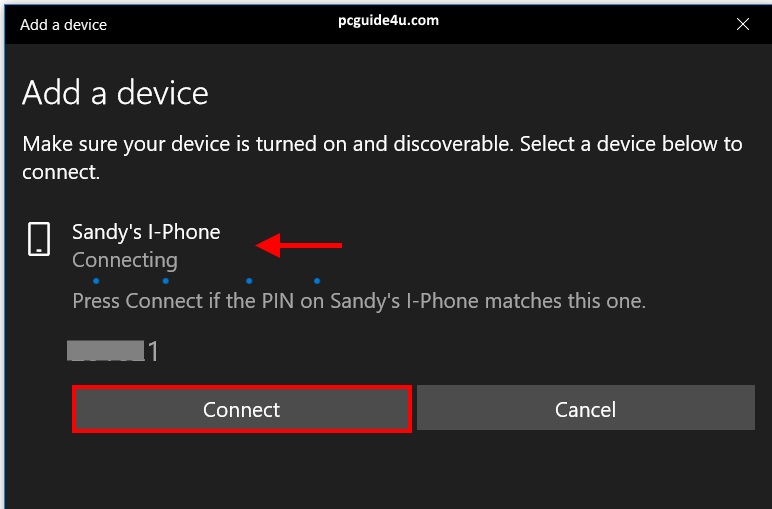Click the blurred portion of the PIN
Screen dimensions: 772x509
point(105,350)
